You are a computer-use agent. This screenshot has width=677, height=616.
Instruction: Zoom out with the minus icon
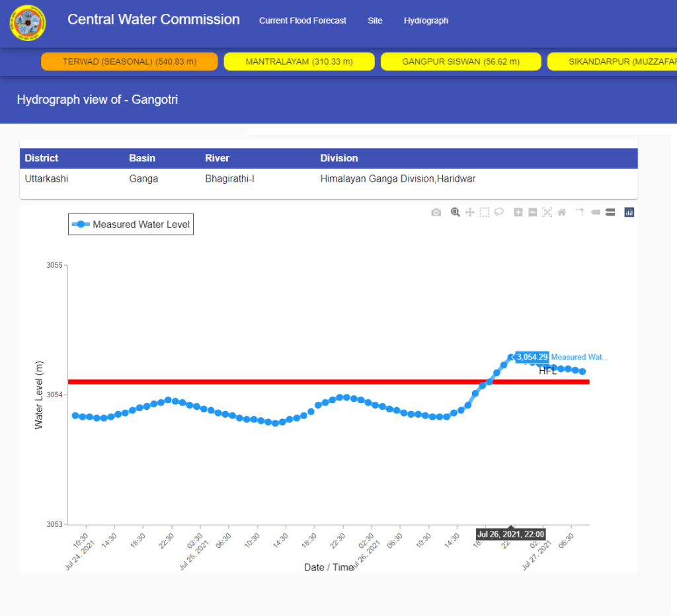(x=532, y=212)
